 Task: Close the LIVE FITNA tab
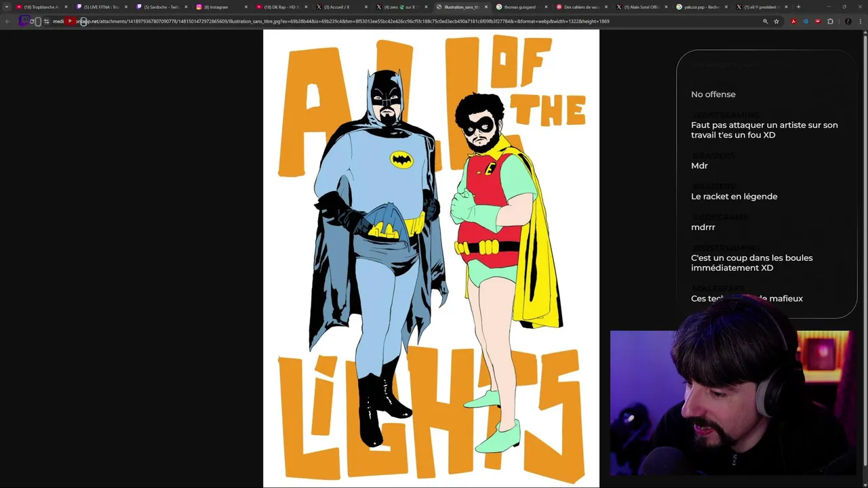(125, 7)
